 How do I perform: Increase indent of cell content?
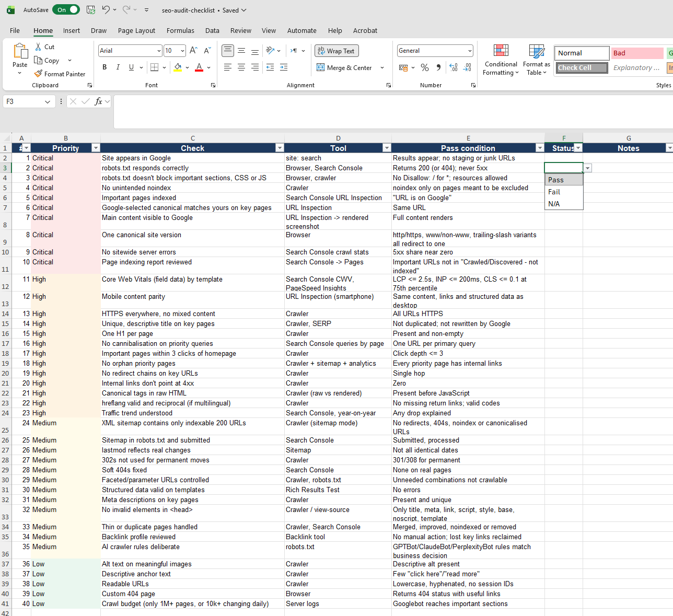click(284, 67)
